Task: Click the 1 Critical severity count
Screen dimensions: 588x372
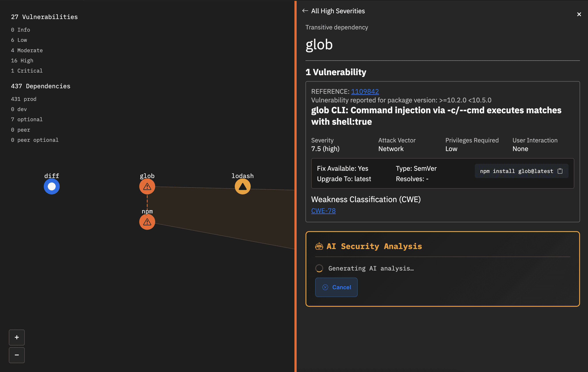Action: click(x=27, y=71)
